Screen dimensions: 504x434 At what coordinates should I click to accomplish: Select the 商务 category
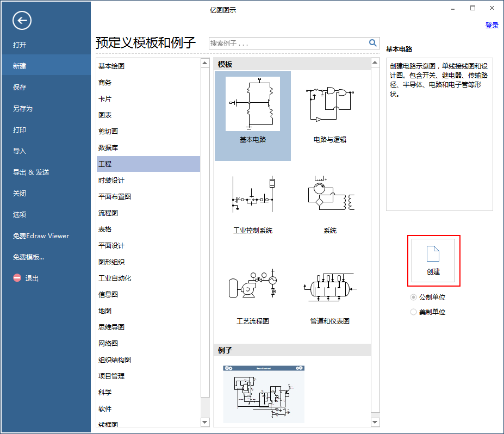pyautogui.click(x=148, y=82)
